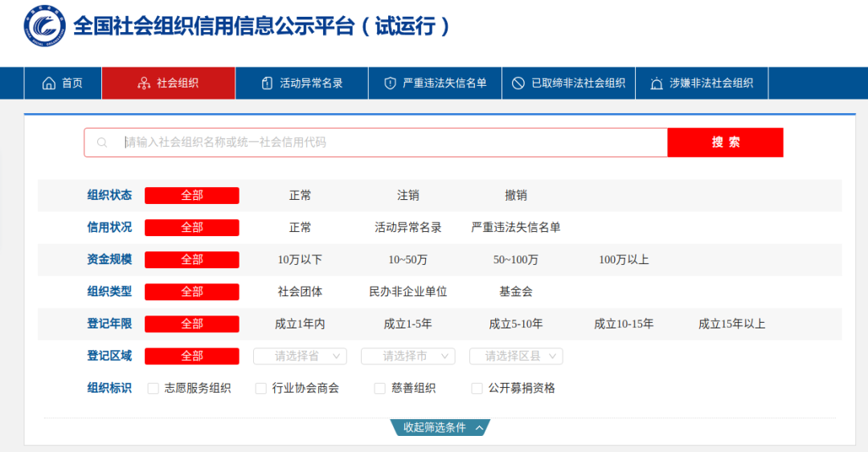Click the banned icon for 已取缔非法社会组织
Screen dimensions: 868x452
pos(518,83)
